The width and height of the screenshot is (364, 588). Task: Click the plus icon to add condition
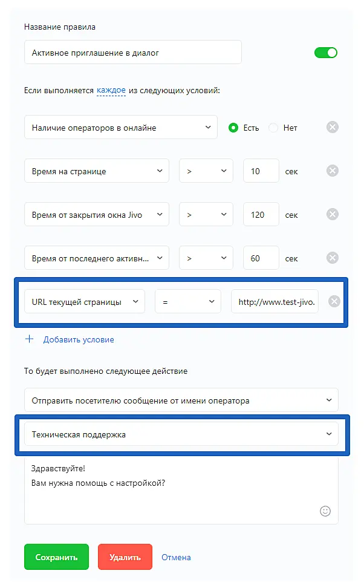(30, 339)
